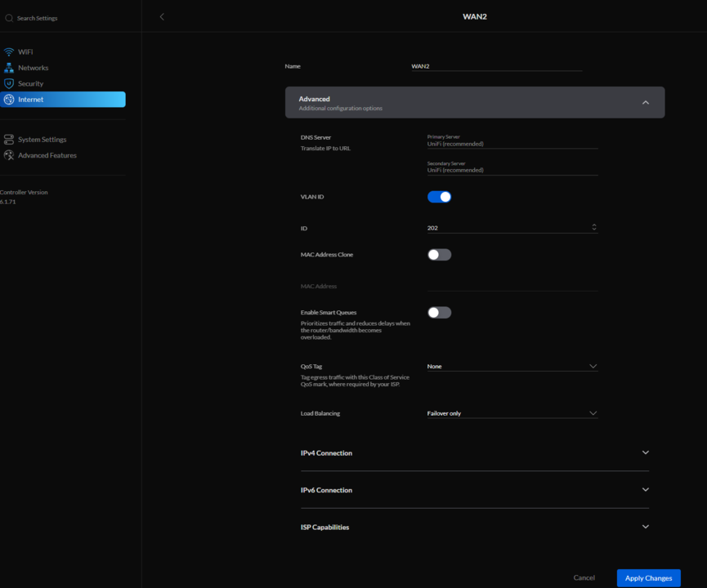Click the search magnifier icon
The width and height of the screenshot is (707, 588).
click(9, 18)
